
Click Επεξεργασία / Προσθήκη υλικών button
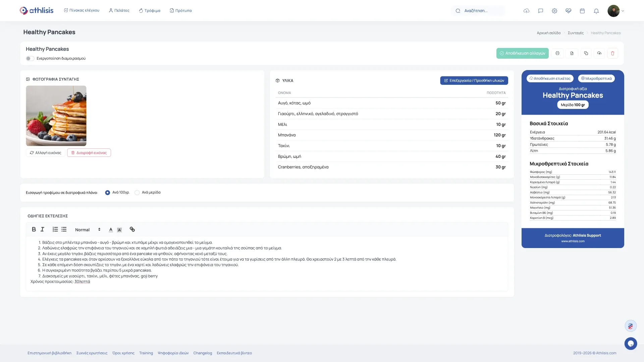(474, 81)
